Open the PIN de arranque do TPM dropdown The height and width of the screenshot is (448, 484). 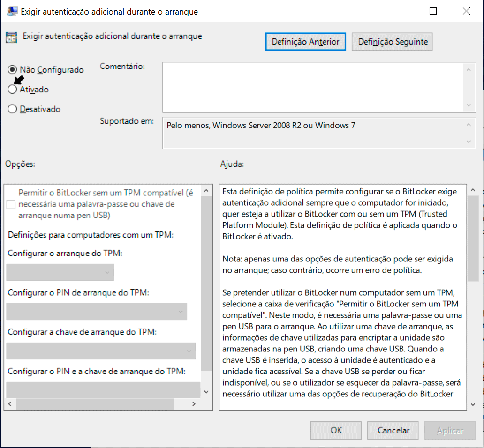(x=97, y=312)
